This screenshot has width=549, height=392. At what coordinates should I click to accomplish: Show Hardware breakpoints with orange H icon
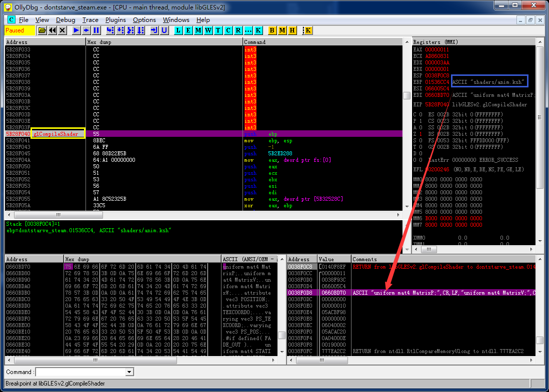[292, 30]
